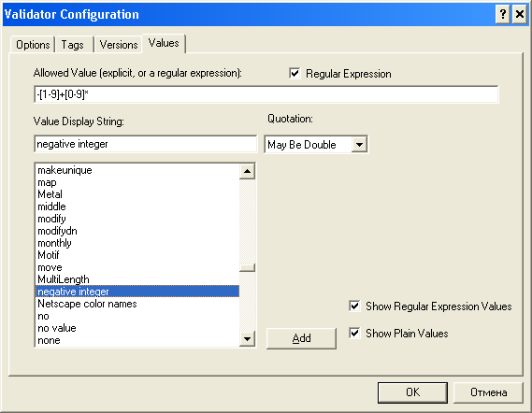The width and height of the screenshot is (532, 413).
Task: Close the Validator Configuration dialog
Action: click(x=520, y=15)
